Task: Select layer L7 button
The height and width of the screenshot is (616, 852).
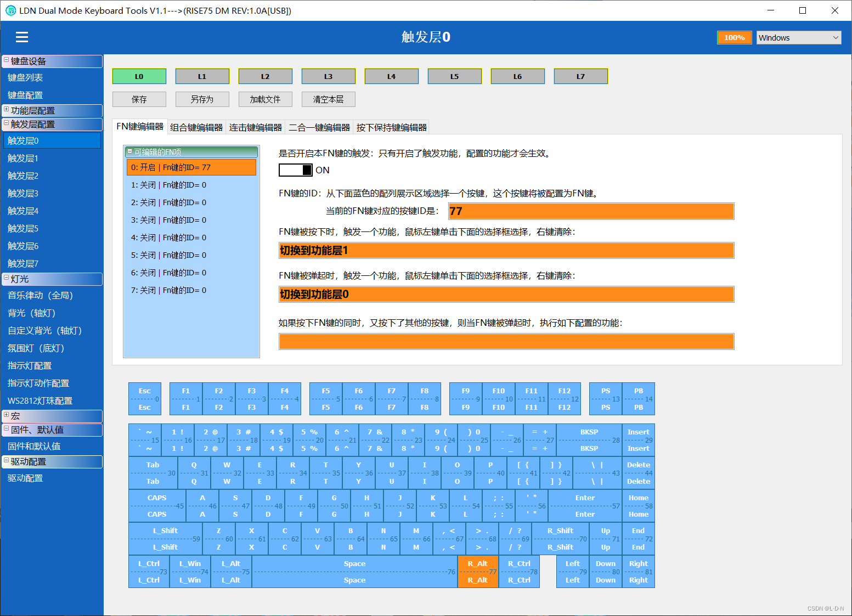Action: pos(581,76)
